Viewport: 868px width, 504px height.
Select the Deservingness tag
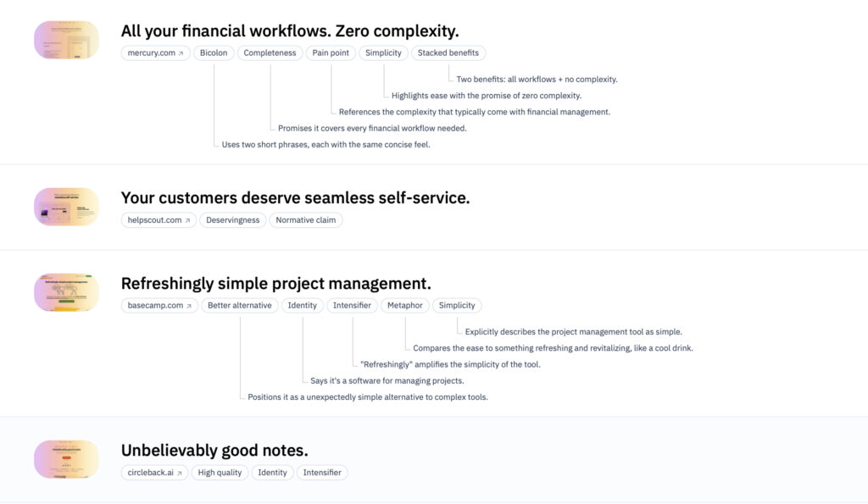[x=232, y=220]
